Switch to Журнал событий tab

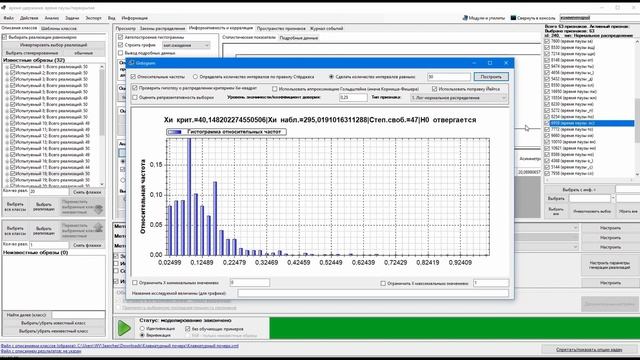tap(327, 28)
